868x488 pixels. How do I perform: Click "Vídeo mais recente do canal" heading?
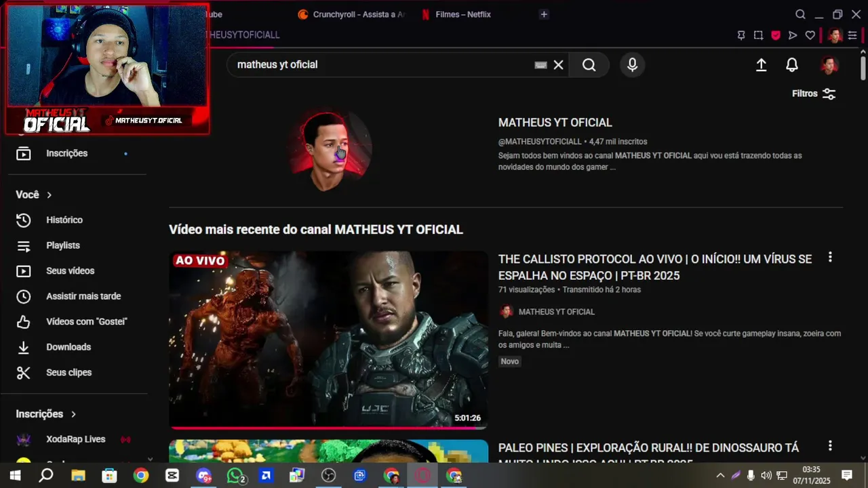coord(316,230)
